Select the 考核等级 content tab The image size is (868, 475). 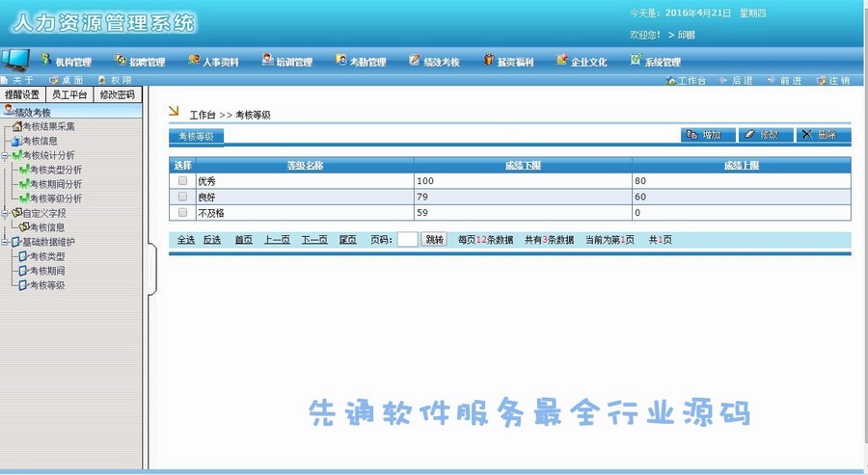[x=196, y=137]
